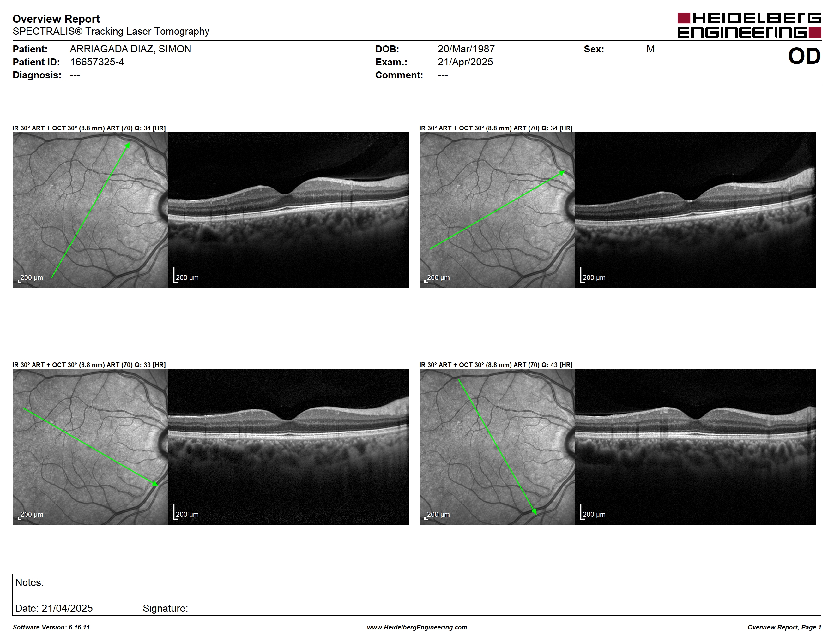Click the Overview Report title
834x644 pixels.
pos(56,19)
